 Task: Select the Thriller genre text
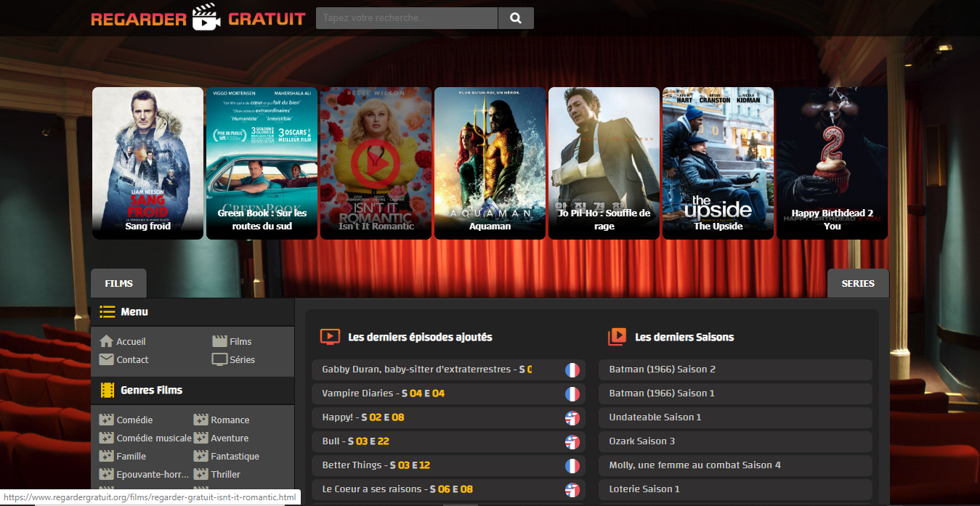point(226,475)
